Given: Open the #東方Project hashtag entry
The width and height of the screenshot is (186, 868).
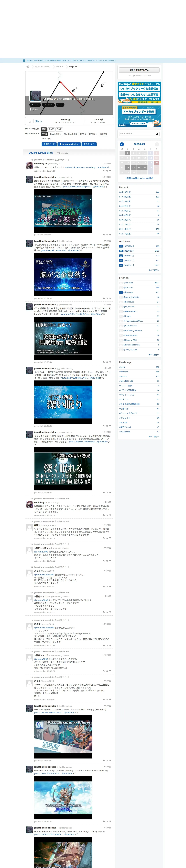Looking at the screenshot, I should click(x=125, y=427).
